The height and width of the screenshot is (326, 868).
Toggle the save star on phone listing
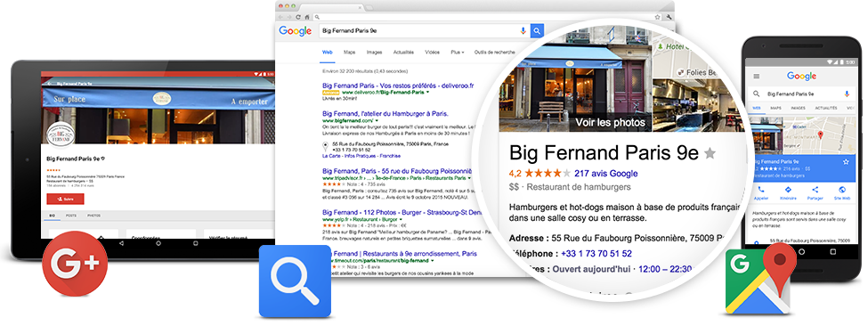tap(846, 161)
